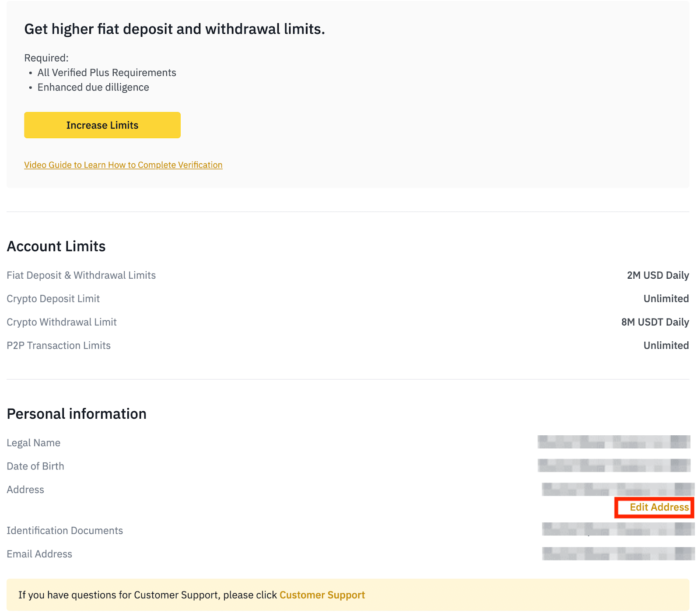Click the Legal Name label
700x616 pixels.
click(x=33, y=443)
